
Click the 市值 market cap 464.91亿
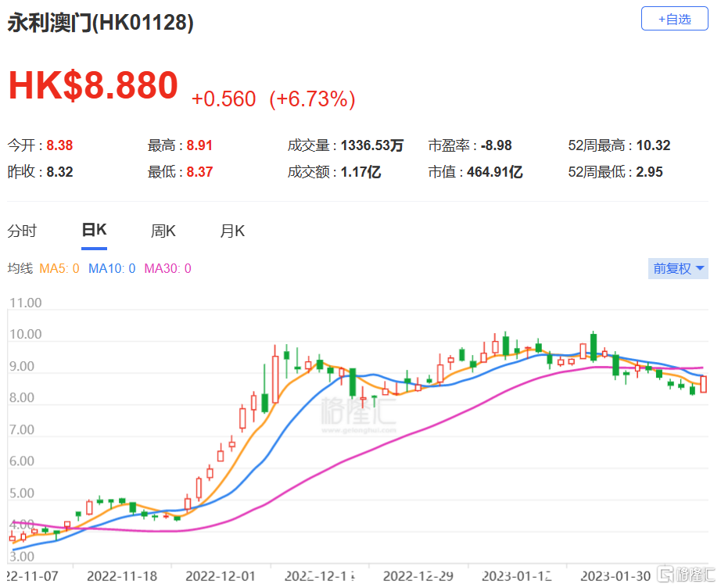pyautogui.click(x=495, y=172)
